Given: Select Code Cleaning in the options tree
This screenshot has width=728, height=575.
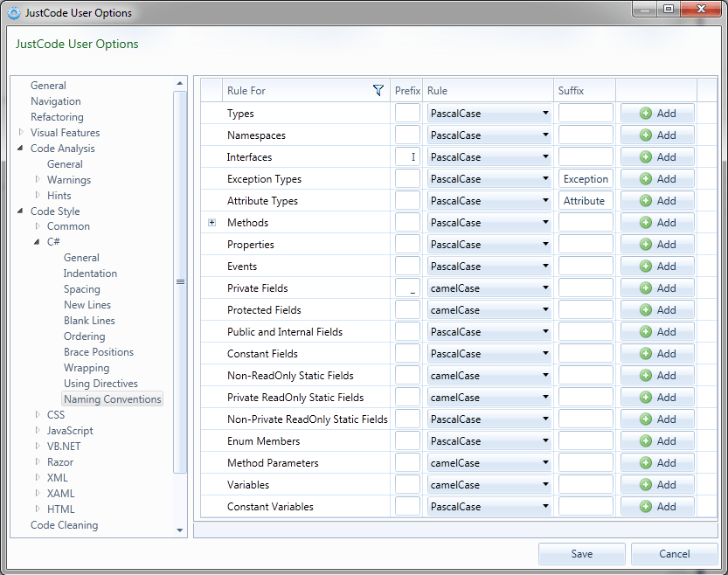Looking at the screenshot, I should pyautogui.click(x=64, y=525).
